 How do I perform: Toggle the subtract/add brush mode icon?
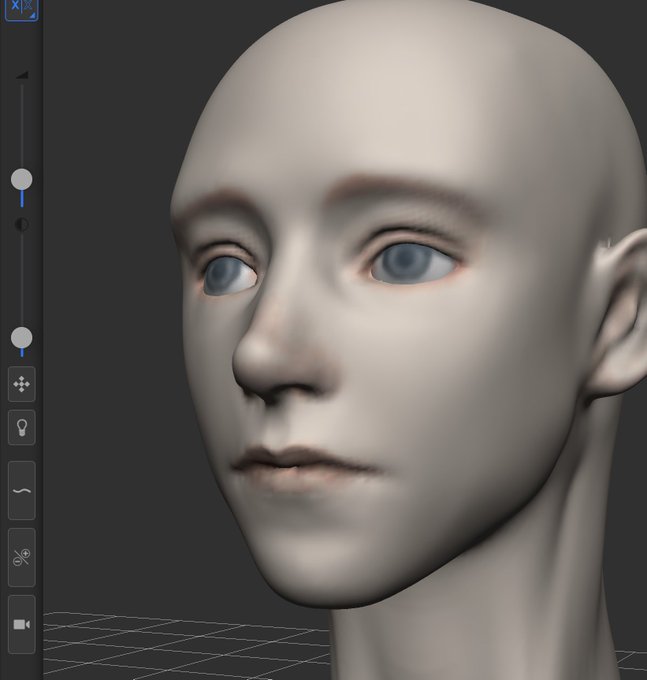(x=22, y=557)
